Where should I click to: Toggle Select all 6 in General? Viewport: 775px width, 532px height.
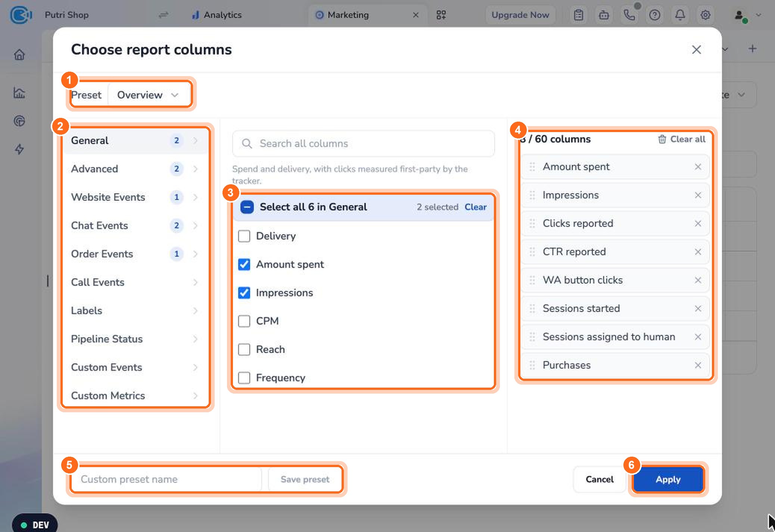(x=247, y=207)
